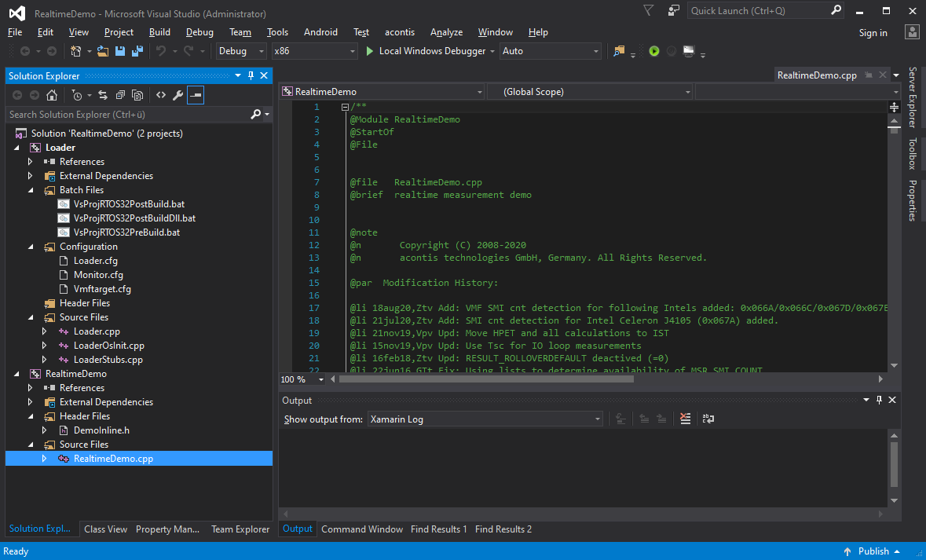Pin the Output window with the pushpin
The image size is (926, 560).
click(879, 399)
